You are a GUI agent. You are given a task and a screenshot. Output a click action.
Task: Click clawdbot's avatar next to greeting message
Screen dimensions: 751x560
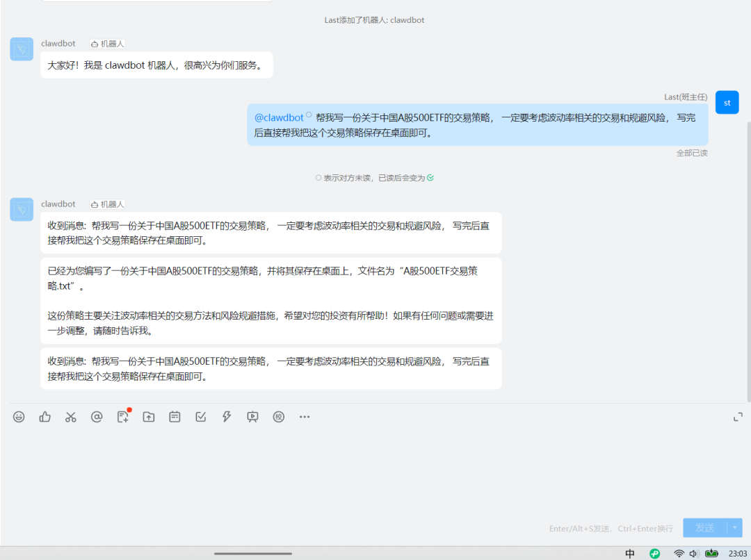tap(21, 49)
